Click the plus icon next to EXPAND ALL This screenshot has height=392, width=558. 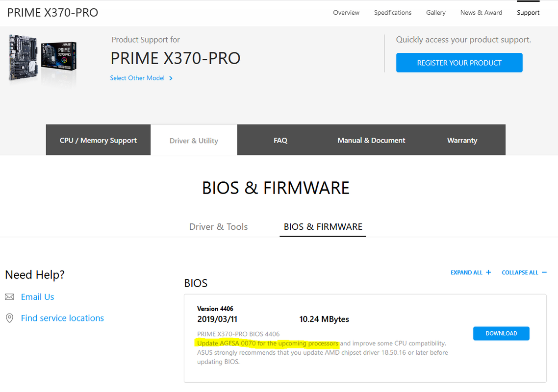pos(488,272)
